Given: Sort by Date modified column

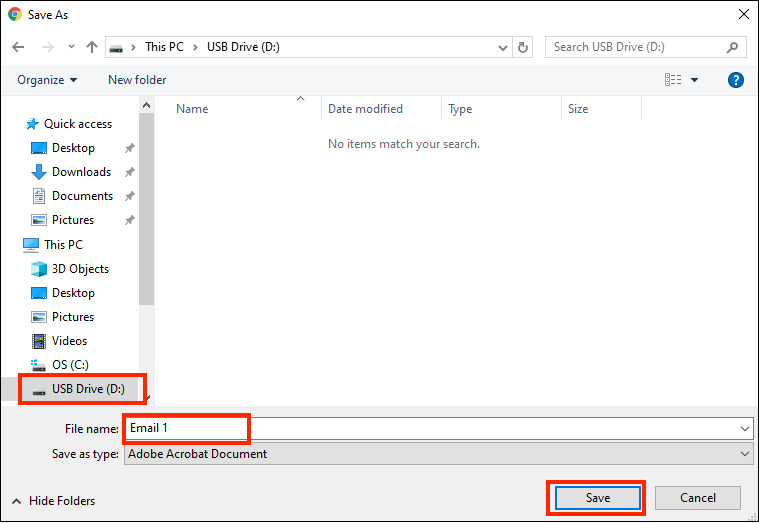Looking at the screenshot, I should (365, 109).
